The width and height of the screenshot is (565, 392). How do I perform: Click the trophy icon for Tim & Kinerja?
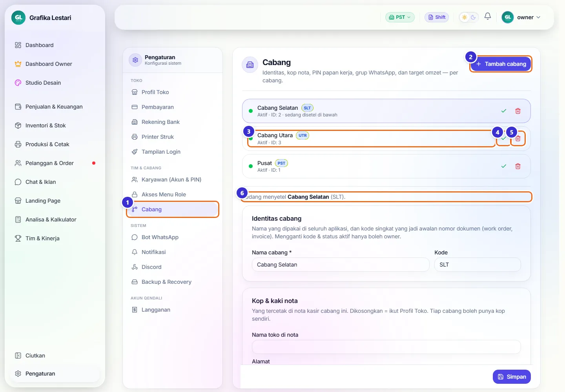[18, 238]
